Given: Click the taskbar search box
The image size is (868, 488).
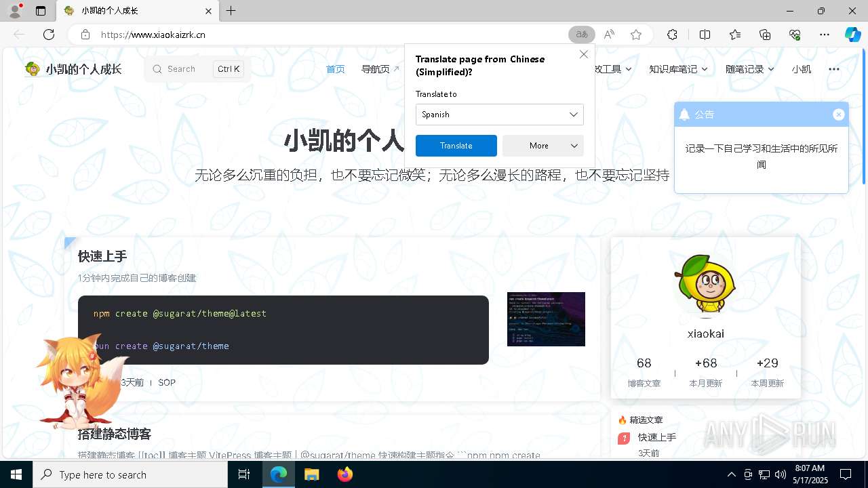Looking at the screenshot, I should 130,474.
